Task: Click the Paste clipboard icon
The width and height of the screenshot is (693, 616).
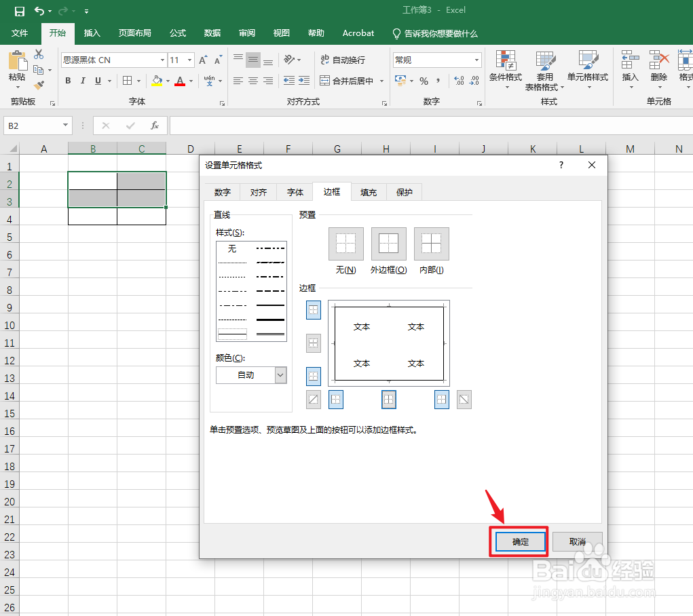Action: coord(17,60)
